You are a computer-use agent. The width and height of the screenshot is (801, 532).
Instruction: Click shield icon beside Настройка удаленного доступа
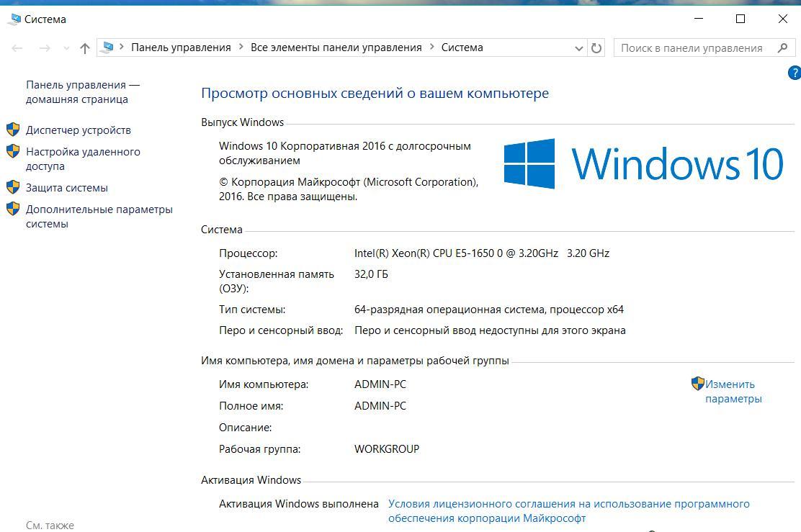tap(13, 151)
